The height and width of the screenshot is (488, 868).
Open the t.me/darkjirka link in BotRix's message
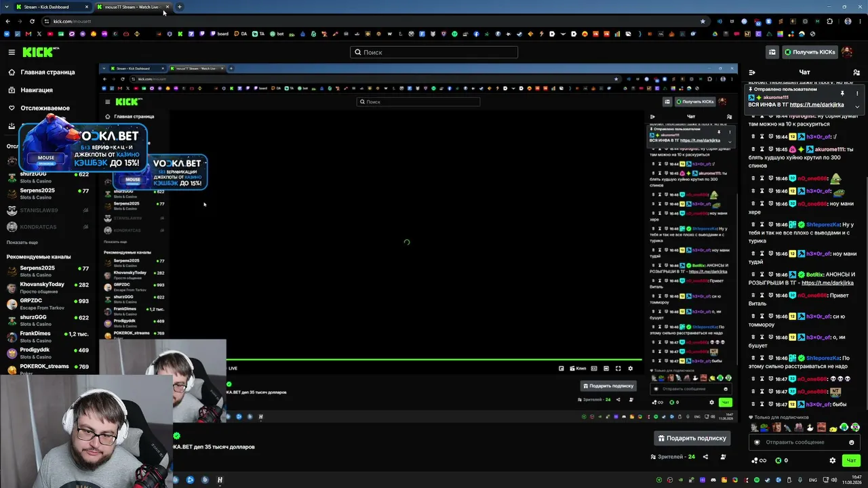[x=827, y=283]
